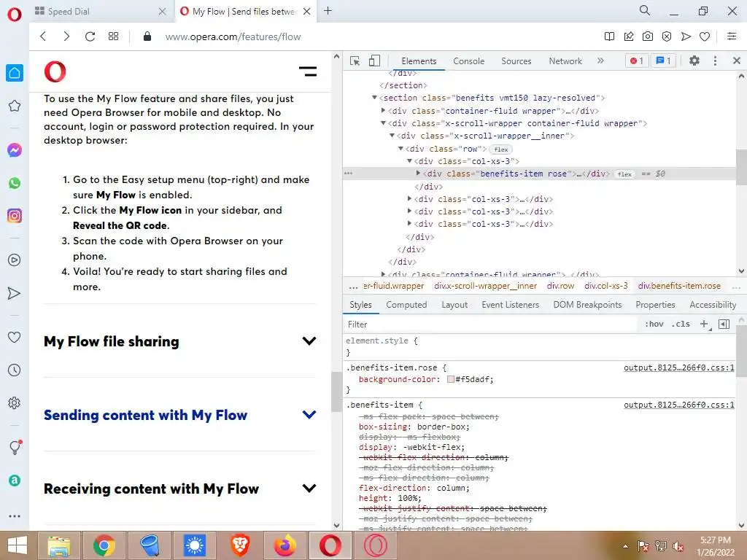The image size is (747, 560).
Task: Open Settings gear in Opera sidebar
Action: pos(15,402)
